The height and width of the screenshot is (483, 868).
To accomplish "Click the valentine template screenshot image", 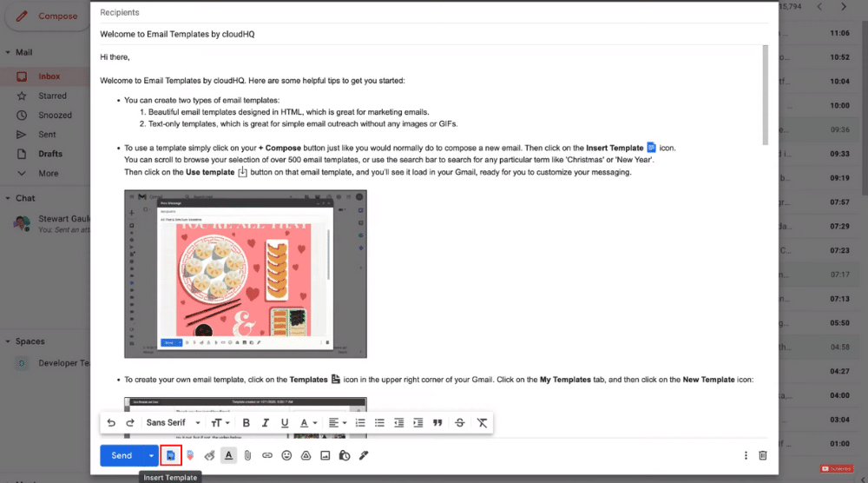I will pos(246,274).
